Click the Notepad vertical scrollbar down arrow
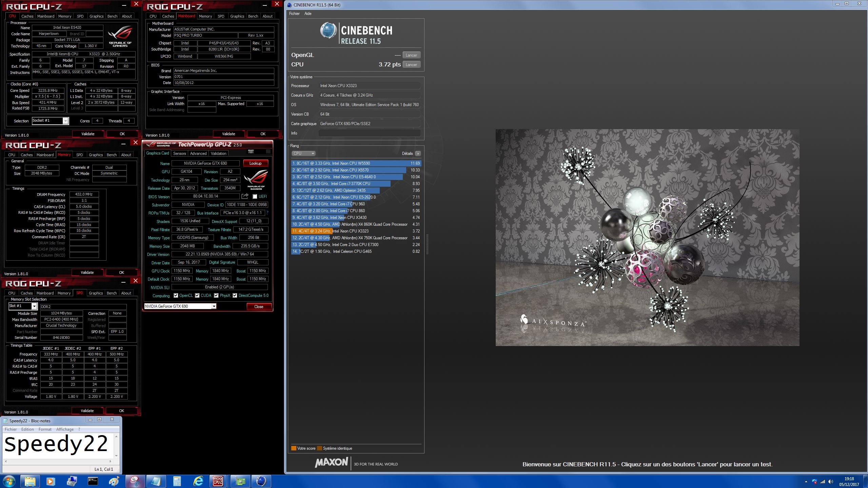 [x=116, y=455]
